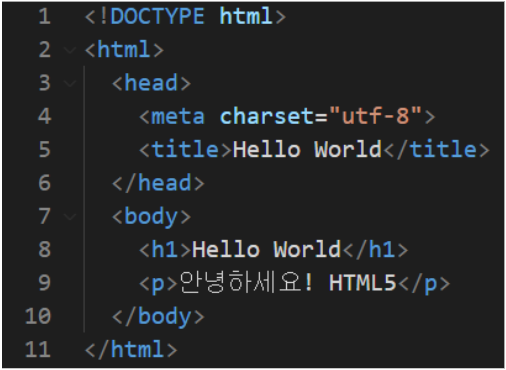Click the opening title tag

tap(185, 150)
